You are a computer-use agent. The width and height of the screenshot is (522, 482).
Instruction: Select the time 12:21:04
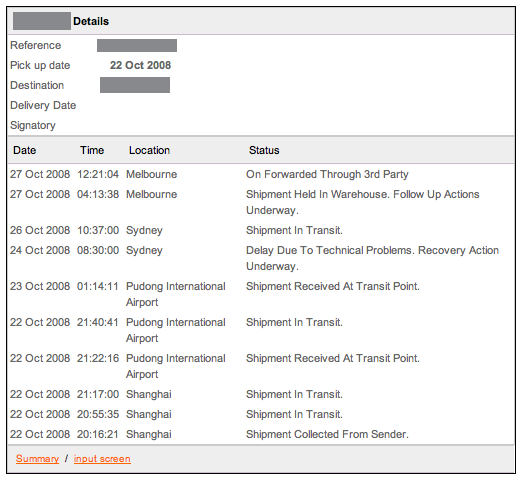point(98,174)
